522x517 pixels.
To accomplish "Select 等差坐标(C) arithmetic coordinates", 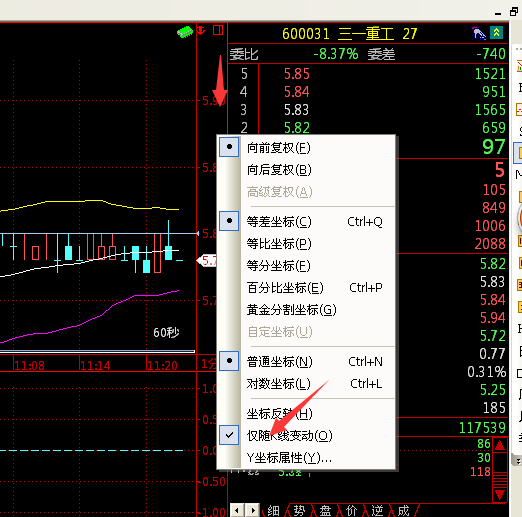I will pyautogui.click(x=306, y=221).
